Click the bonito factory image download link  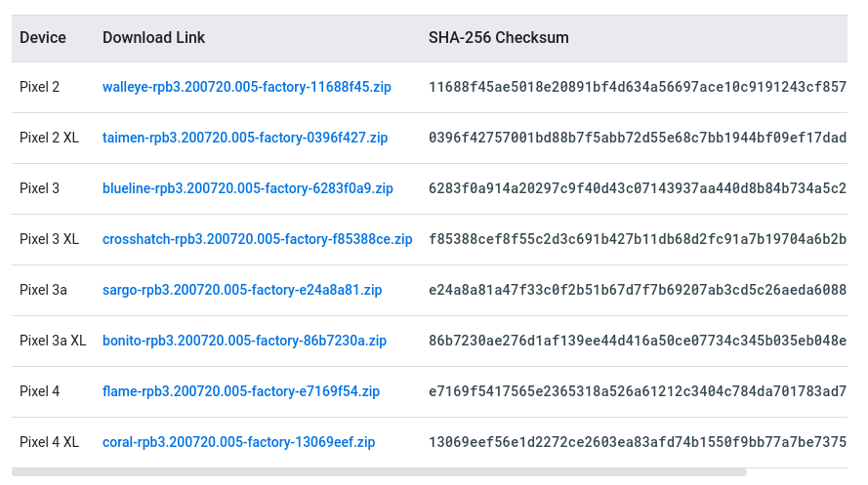tap(244, 341)
